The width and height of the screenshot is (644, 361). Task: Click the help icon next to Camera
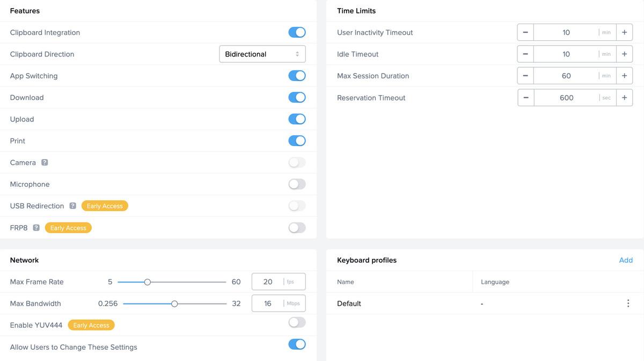(x=45, y=162)
